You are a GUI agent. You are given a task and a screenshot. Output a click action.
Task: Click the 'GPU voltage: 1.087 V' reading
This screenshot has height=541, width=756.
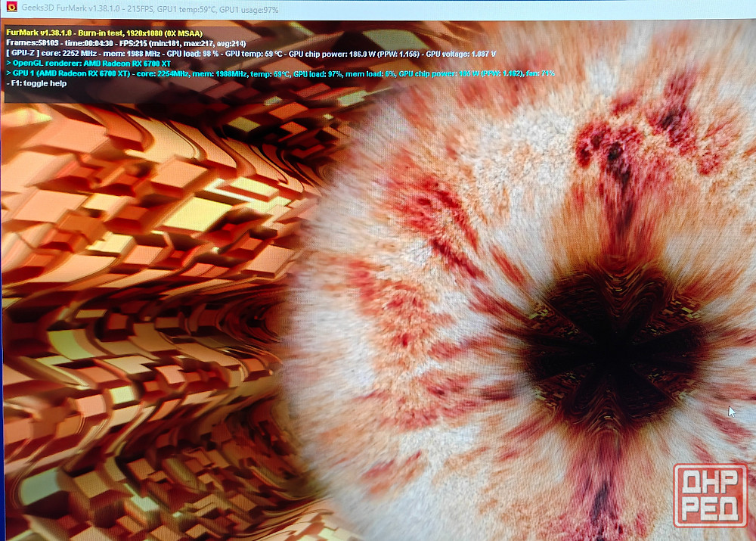click(x=460, y=54)
